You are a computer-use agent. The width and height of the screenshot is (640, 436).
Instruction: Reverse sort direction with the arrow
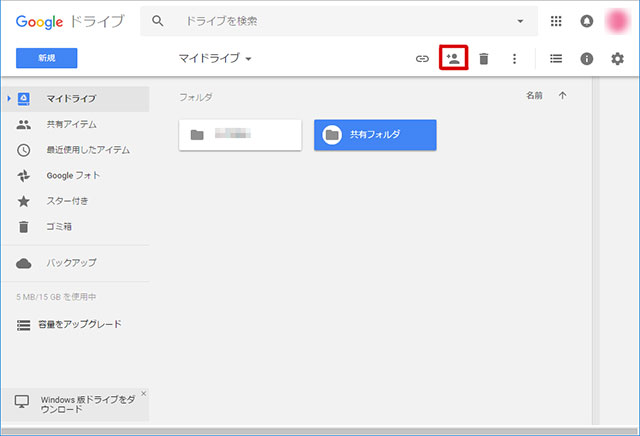(562, 96)
